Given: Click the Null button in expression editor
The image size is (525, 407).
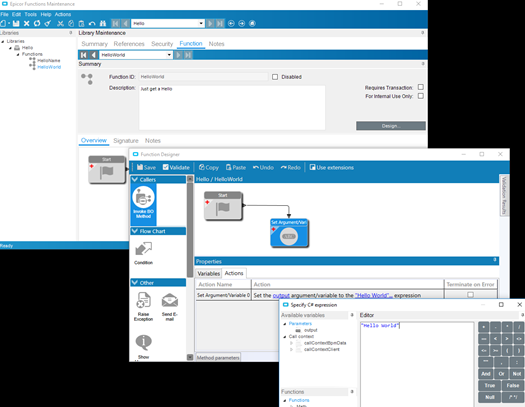Looking at the screenshot, I should click(490, 397).
